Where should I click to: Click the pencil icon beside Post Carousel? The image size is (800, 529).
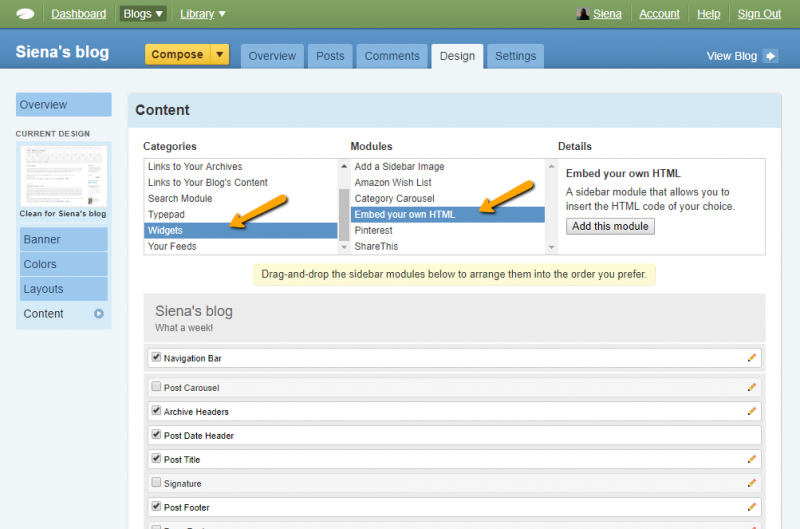[752, 387]
